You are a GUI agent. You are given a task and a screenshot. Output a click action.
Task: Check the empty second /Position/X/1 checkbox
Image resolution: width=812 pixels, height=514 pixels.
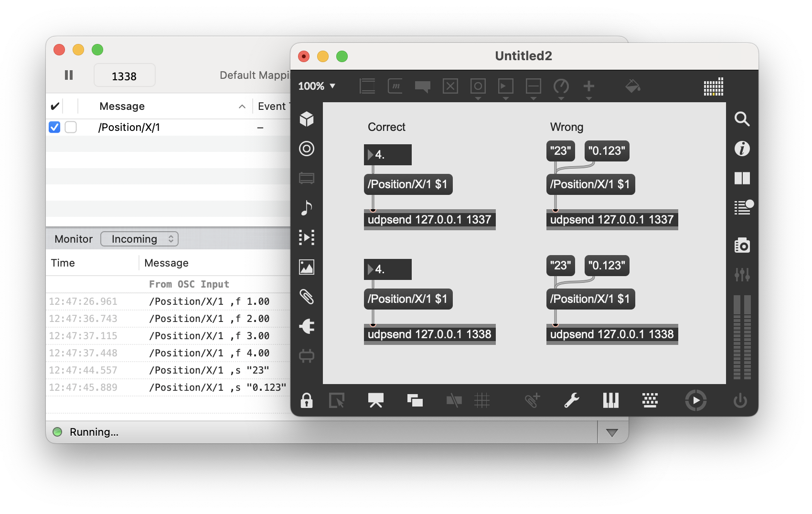[x=71, y=127]
